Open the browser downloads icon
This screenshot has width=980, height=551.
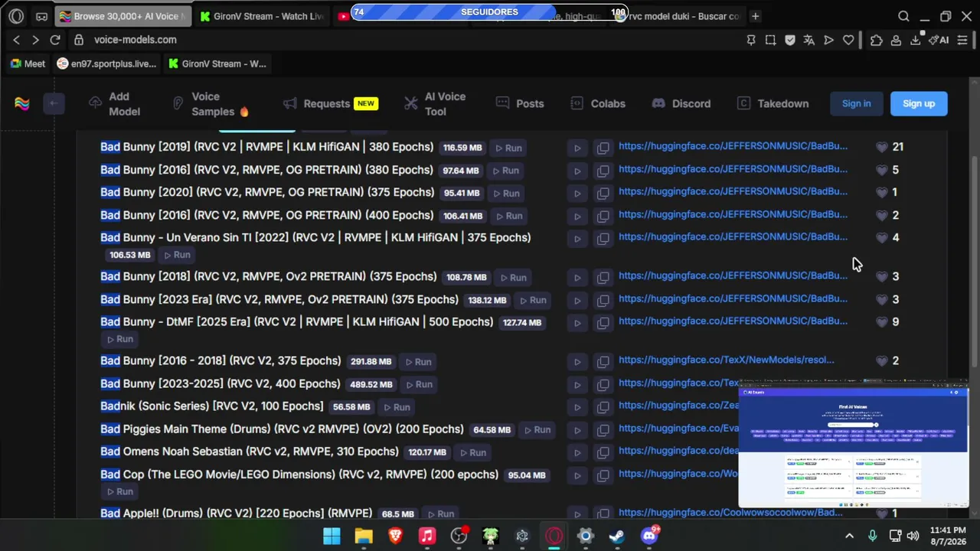coord(915,40)
